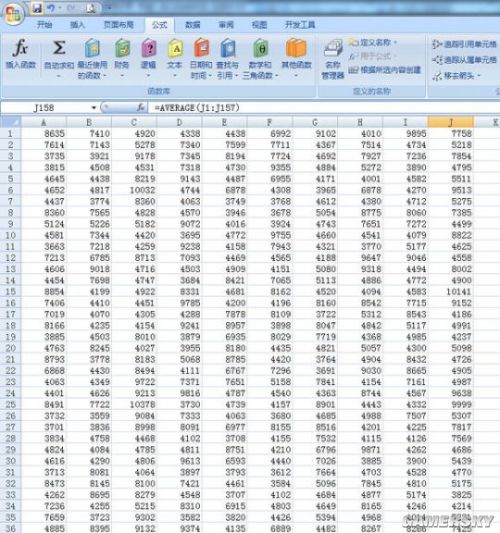Switch to the Page Layout tab
Viewport: 500px width, 533px height.
[x=119, y=24]
